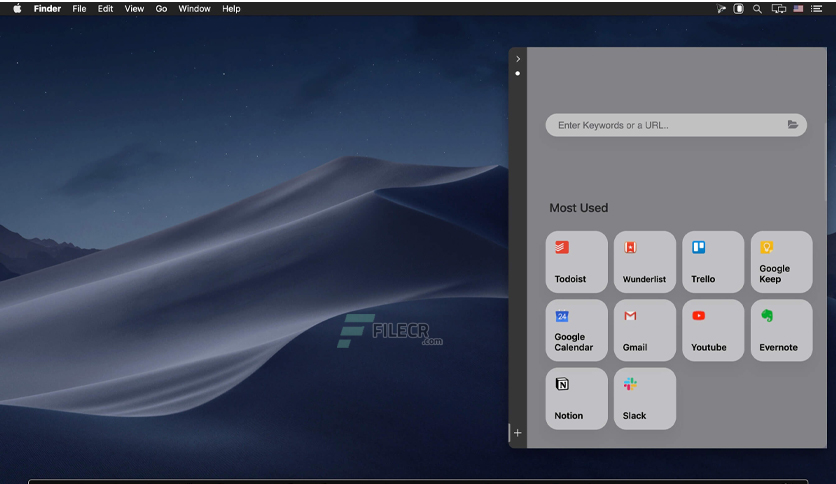Open the Help menu
The height and width of the screenshot is (484, 836).
tap(231, 9)
